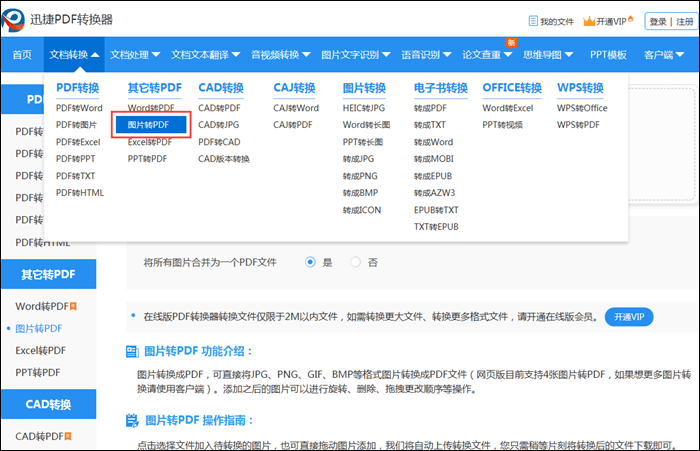Choose 图片转PDF in the dropdown menu
The height and width of the screenshot is (451, 700).
click(x=151, y=125)
